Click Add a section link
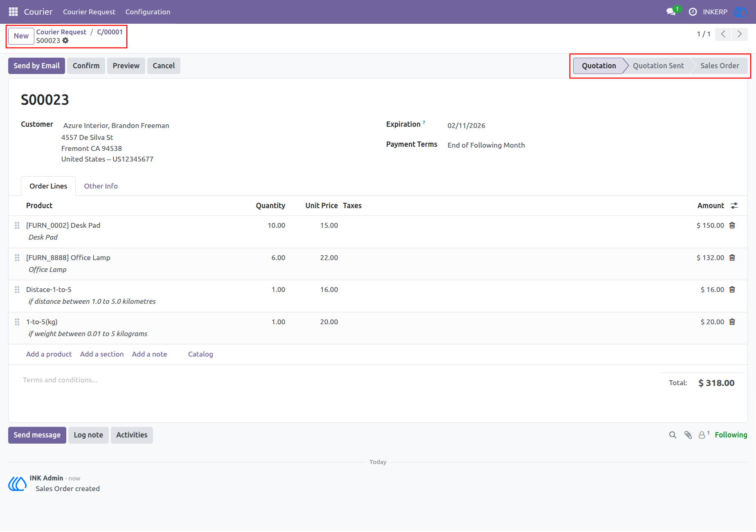756x532 pixels. pos(102,354)
